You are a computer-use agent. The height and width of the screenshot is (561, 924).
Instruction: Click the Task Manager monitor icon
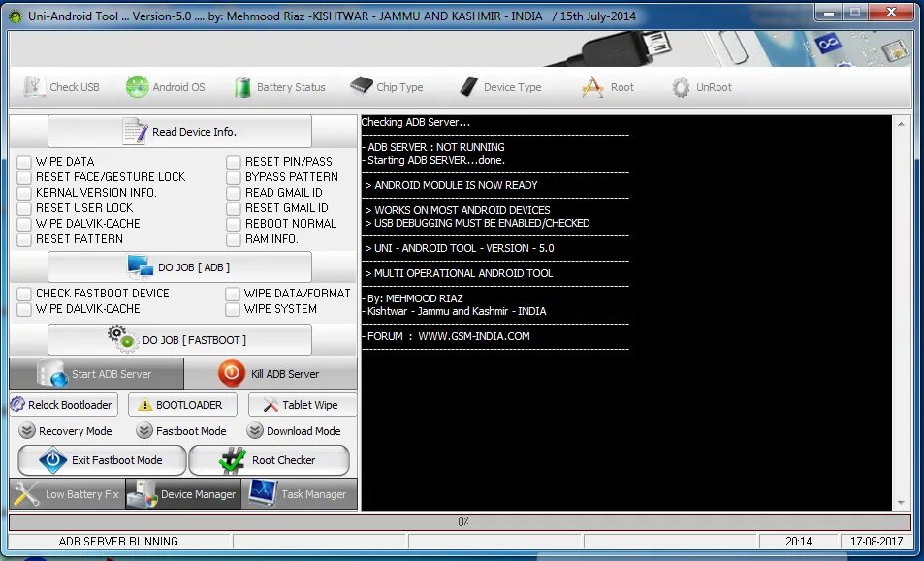[x=262, y=493]
